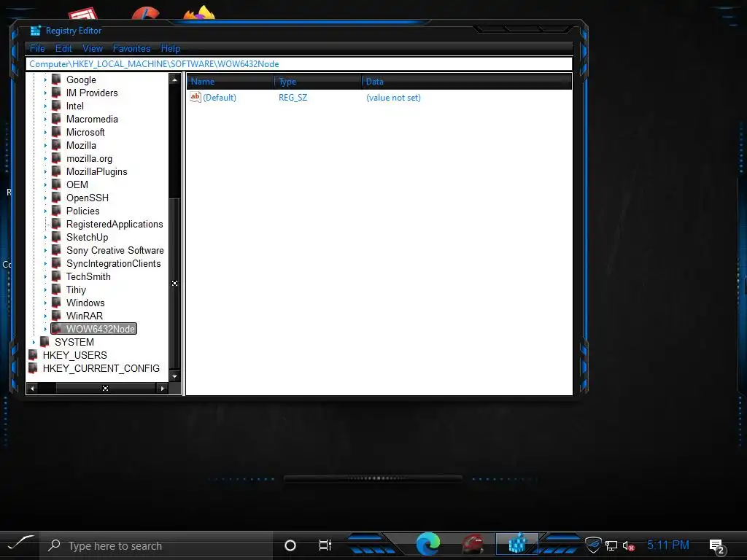Image resolution: width=747 pixels, height=560 pixels.
Task: Sort by the Type column header
Action: click(x=318, y=82)
